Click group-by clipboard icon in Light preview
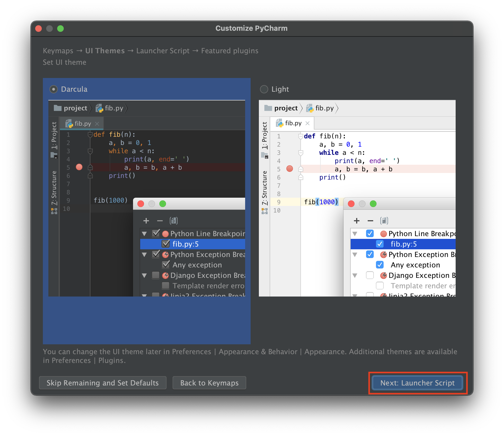The height and width of the screenshot is (436, 504). pyautogui.click(x=384, y=221)
